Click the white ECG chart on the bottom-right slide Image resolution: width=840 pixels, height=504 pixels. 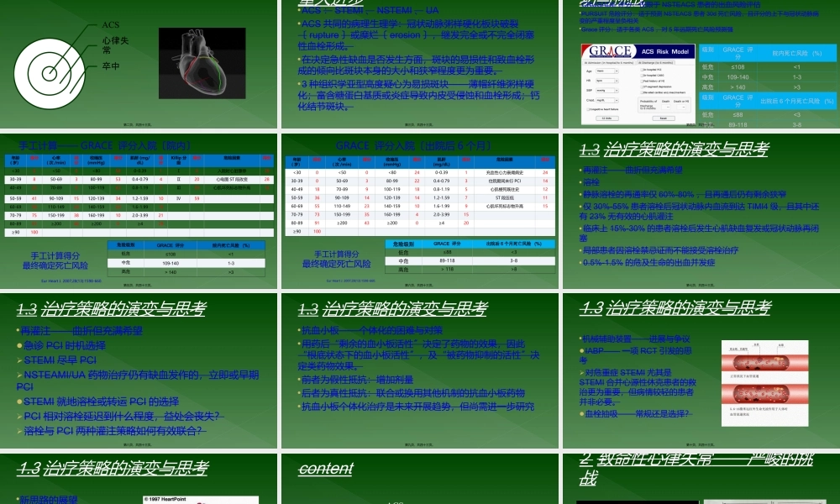764,501
